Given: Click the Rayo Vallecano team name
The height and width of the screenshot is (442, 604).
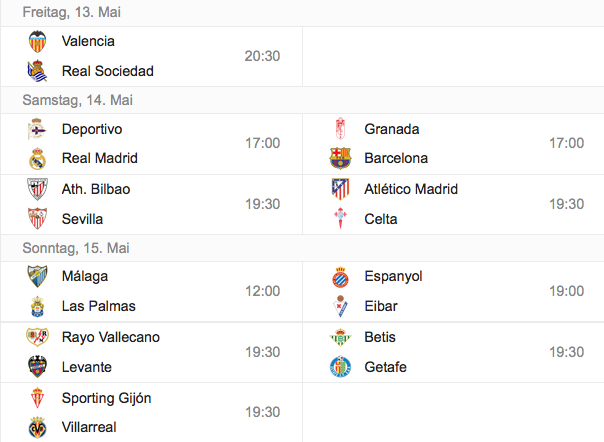Looking at the screenshot, I should [111, 337].
